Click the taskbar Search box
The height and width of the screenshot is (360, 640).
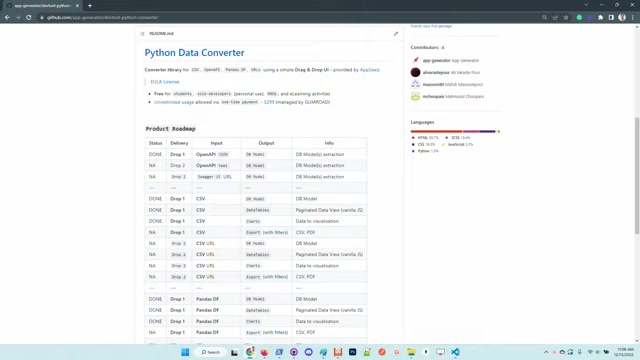(211, 352)
